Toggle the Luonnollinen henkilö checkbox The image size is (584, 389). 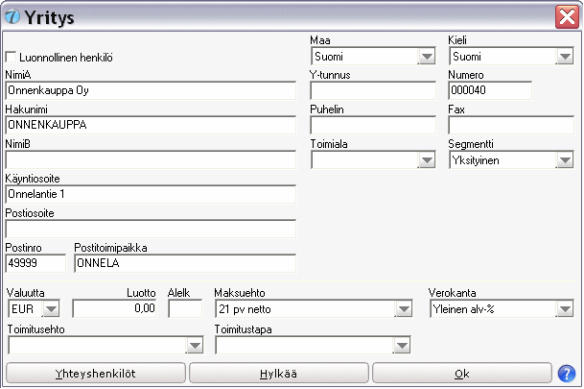[11, 57]
